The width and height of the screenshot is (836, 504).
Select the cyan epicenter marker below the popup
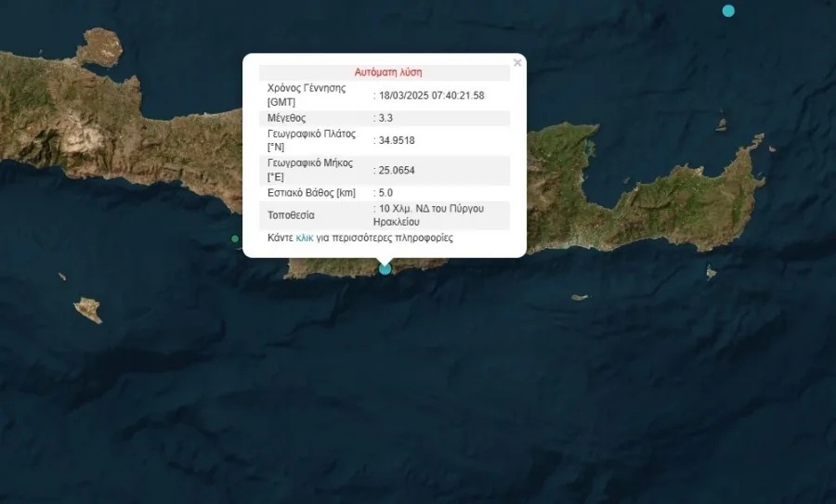tap(385, 269)
